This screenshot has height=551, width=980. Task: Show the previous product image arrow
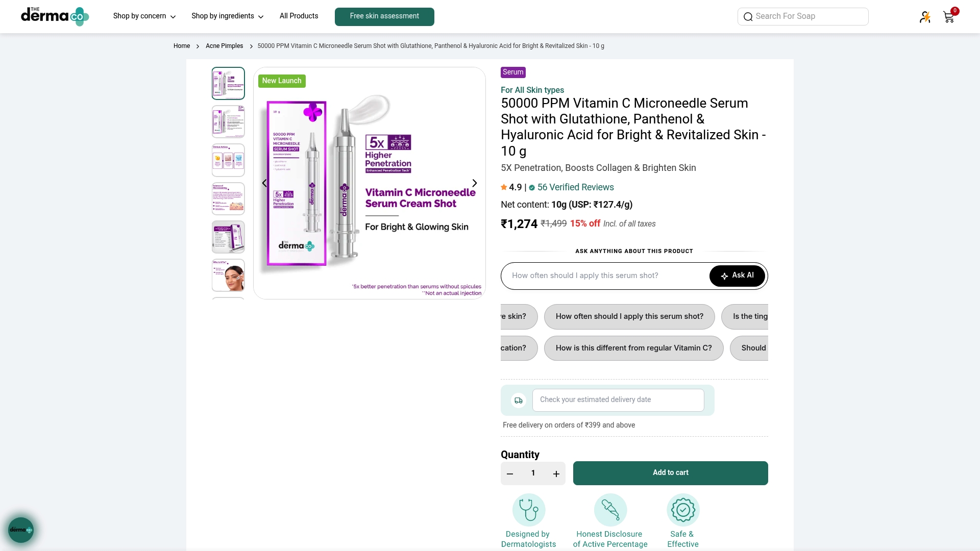coord(264,183)
